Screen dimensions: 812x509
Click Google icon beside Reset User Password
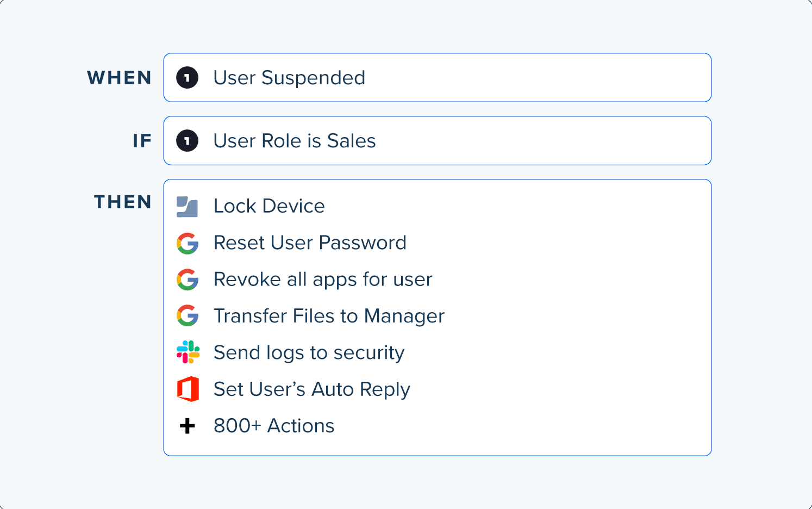pyautogui.click(x=188, y=243)
